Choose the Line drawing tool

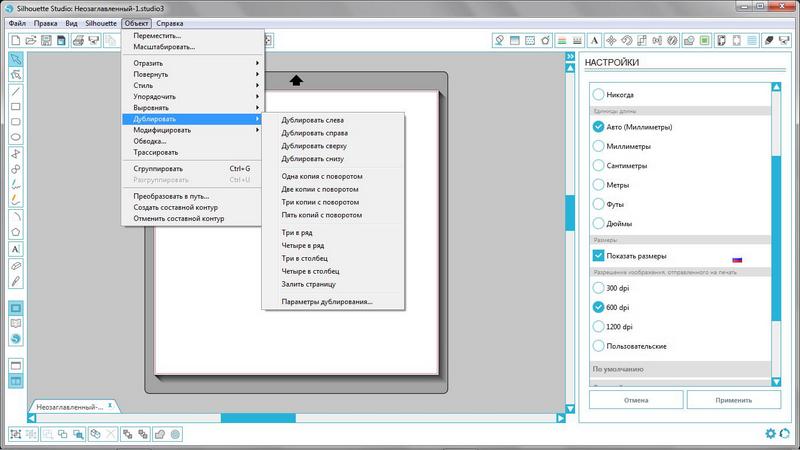point(16,91)
